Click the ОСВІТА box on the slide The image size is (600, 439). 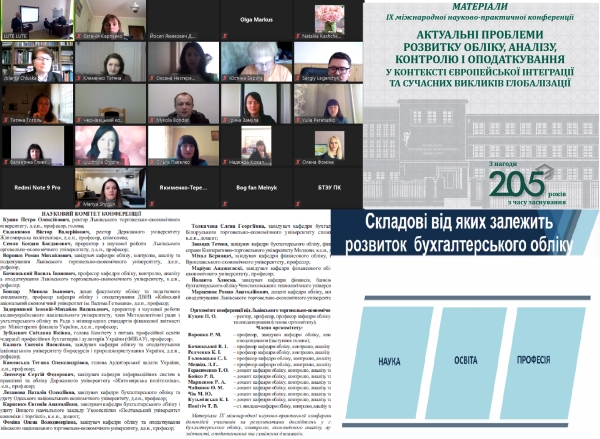(x=466, y=362)
